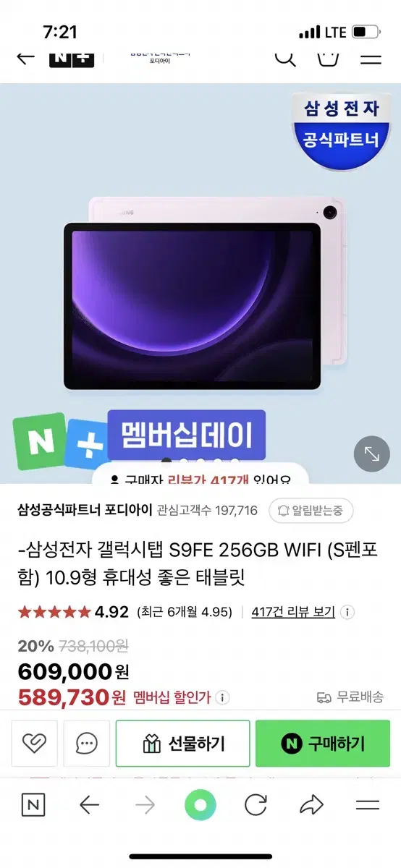The image size is (401, 868).
Task: Toggle the 알림받는중 notification button
Action: coord(311,511)
